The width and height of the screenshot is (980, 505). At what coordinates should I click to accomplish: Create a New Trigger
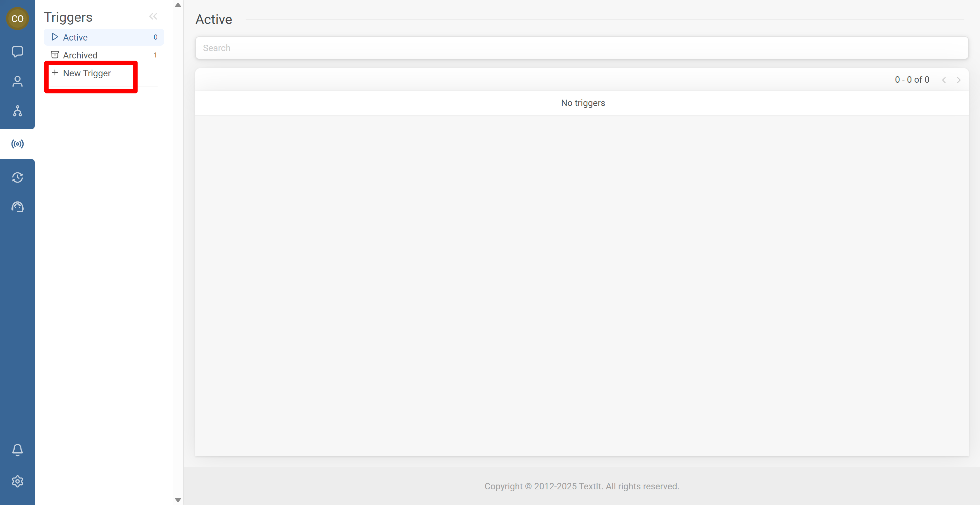pyautogui.click(x=87, y=73)
